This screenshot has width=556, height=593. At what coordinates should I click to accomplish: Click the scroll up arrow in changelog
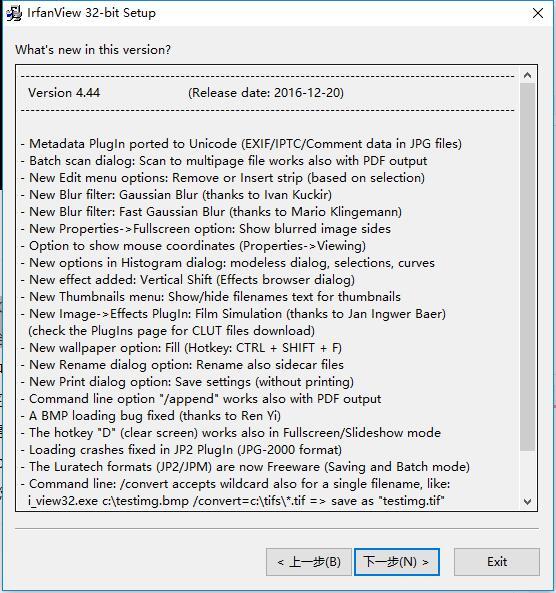[x=527, y=75]
